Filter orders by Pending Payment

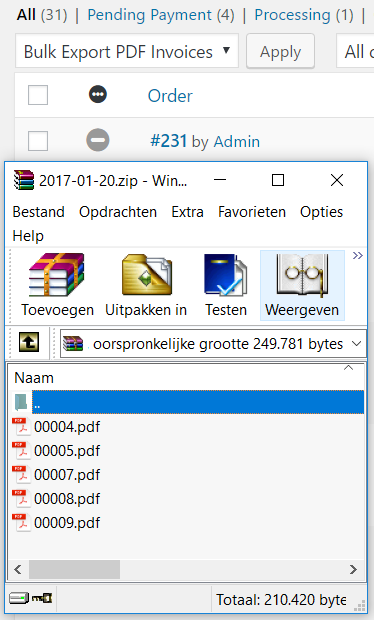161,15
